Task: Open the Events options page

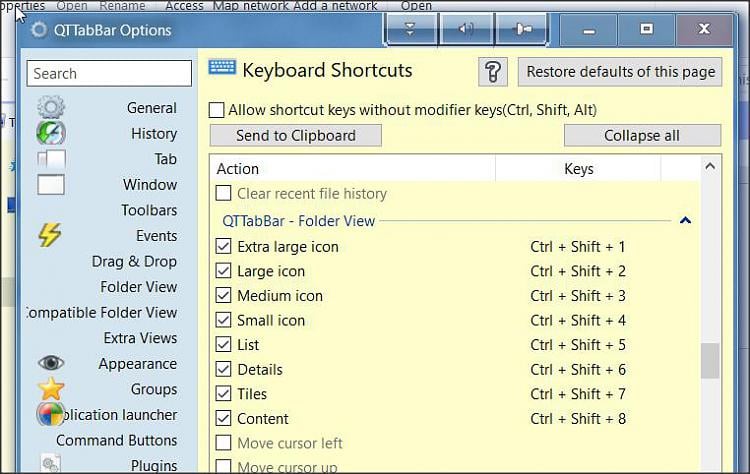Action: [156, 236]
